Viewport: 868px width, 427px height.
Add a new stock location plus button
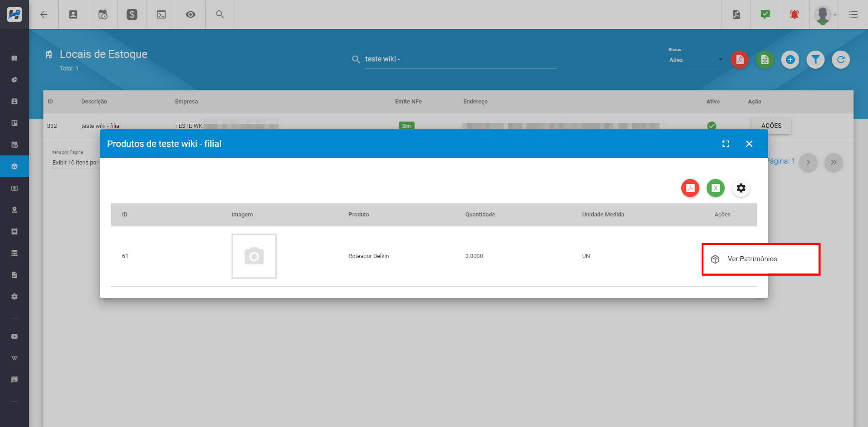tap(790, 60)
